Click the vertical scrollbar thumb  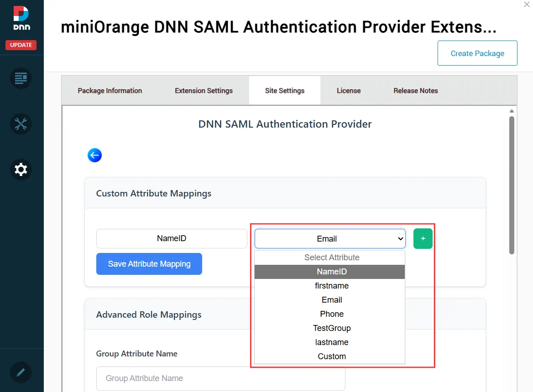pyautogui.click(x=512, y=186)
